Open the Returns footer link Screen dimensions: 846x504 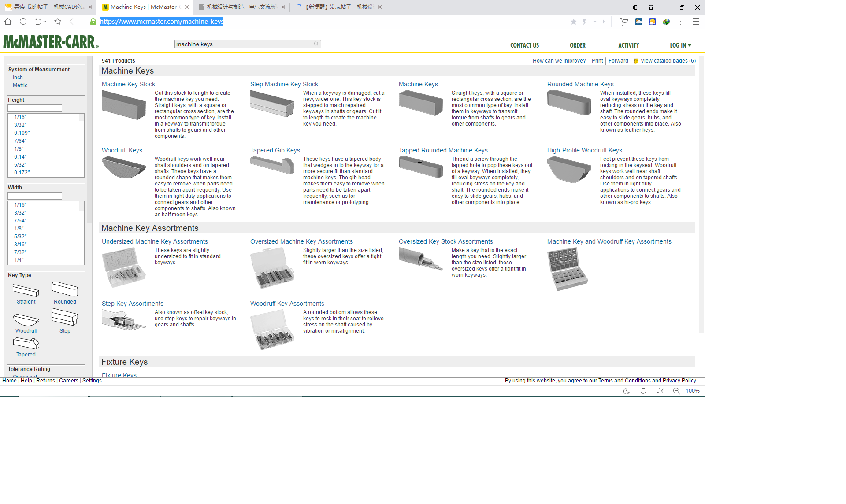[x=45, y=381]
